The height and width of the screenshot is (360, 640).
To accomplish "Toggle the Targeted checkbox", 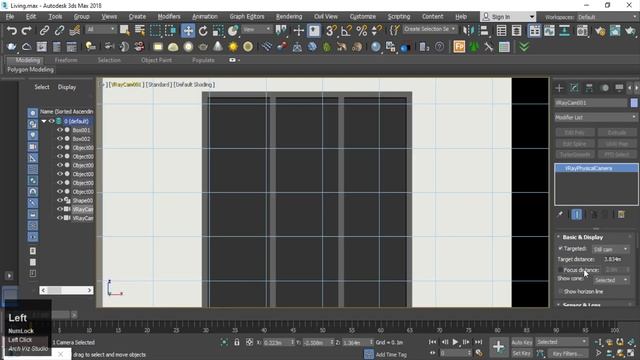I will click(560, 248).
